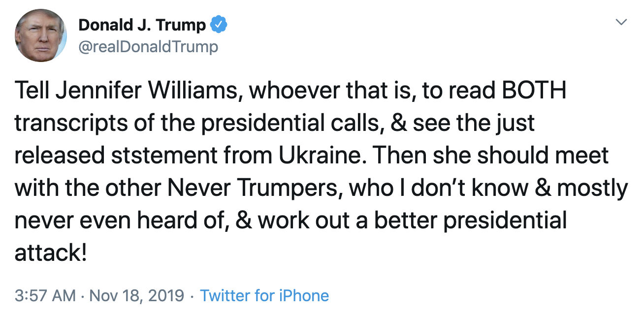Click the @realDonaldTrump handle

(148, 47)
